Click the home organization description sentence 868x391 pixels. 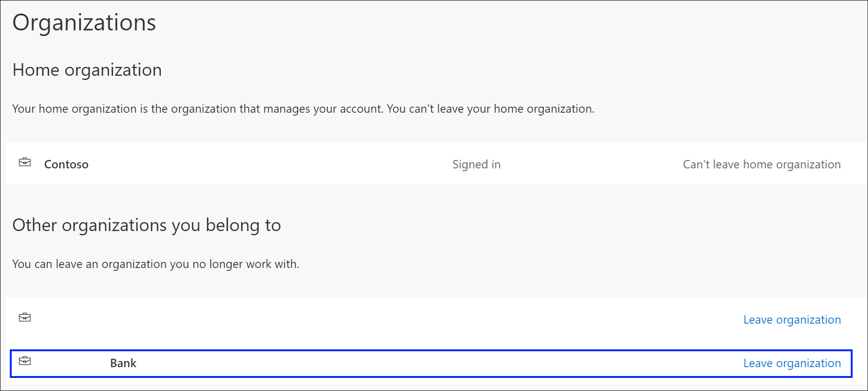tap(303, 109)
